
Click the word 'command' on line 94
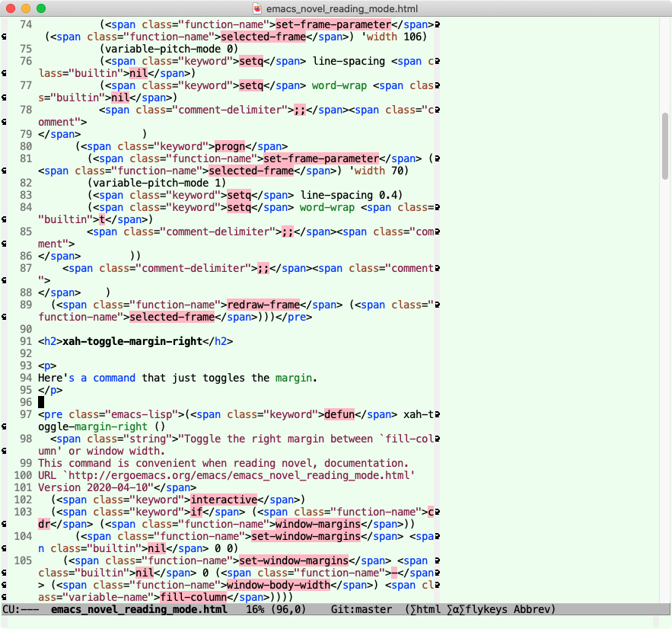tap(114, 378)
